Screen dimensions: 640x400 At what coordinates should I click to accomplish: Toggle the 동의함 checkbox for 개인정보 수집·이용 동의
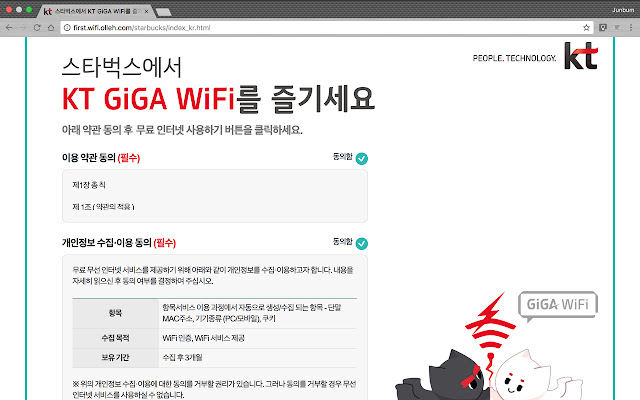click(x=361, y=244)
